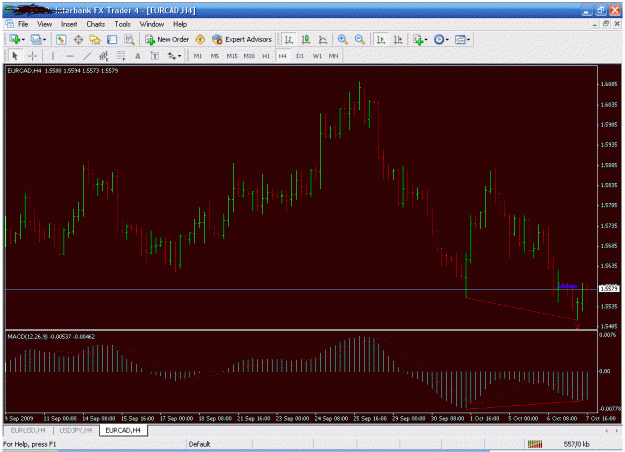Click the Profiles icon
The width and height of the screenshot is (625, 452).
pos(36,39)
